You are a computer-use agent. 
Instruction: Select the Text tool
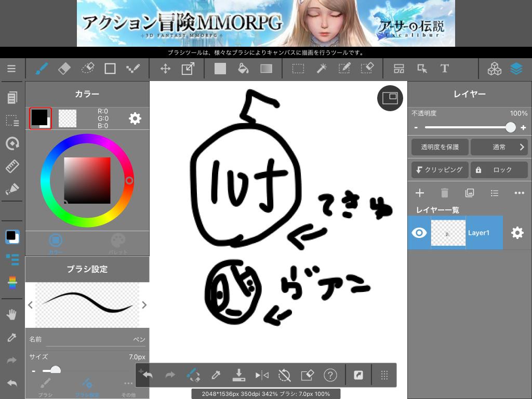click(x=445, y=69)
